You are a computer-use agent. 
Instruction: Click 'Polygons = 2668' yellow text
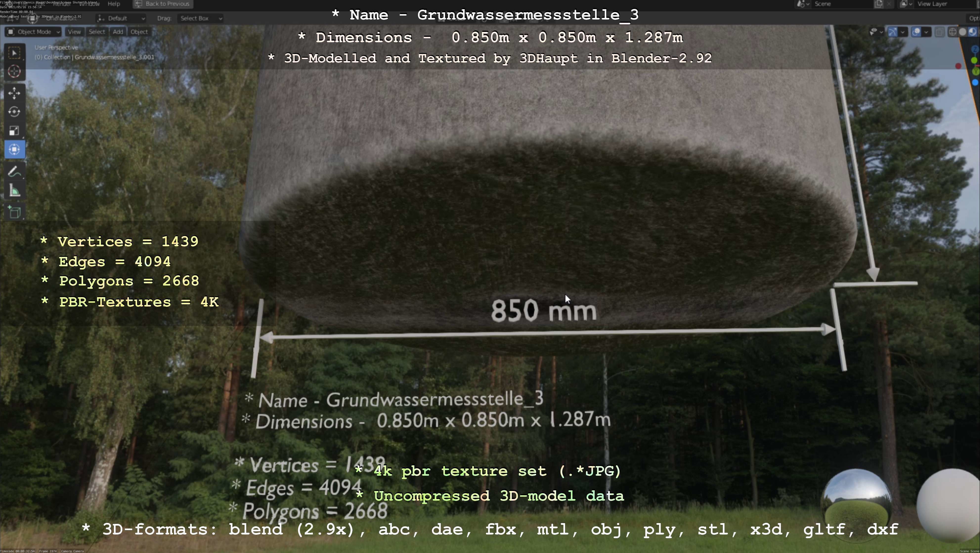129,281
